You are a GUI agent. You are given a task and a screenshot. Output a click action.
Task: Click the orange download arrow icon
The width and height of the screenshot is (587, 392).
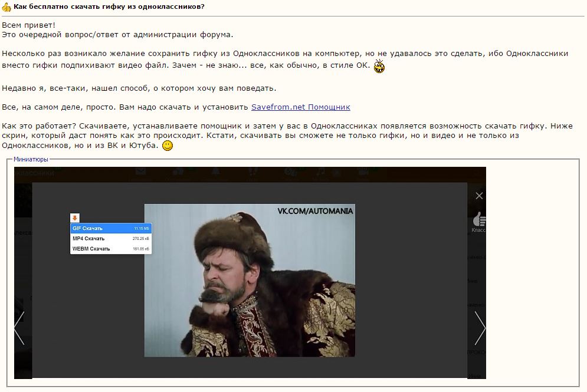coord(75,218)
